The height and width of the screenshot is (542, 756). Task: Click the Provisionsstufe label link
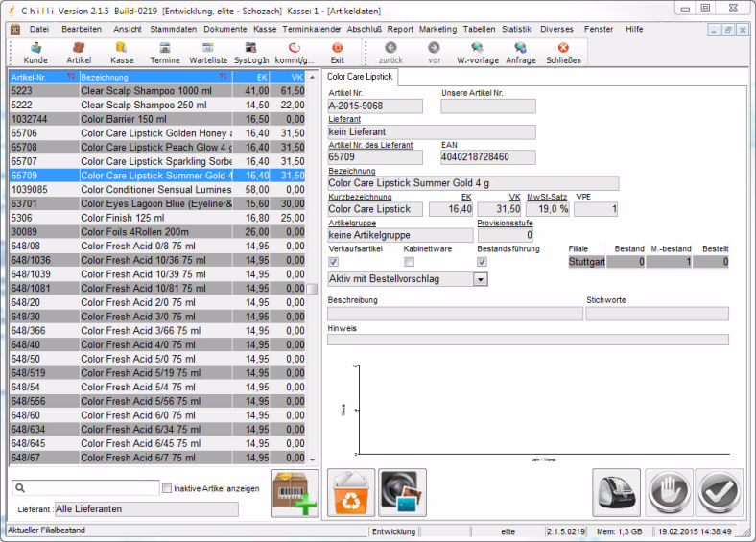pyautogui.click(x=505, y=223)
